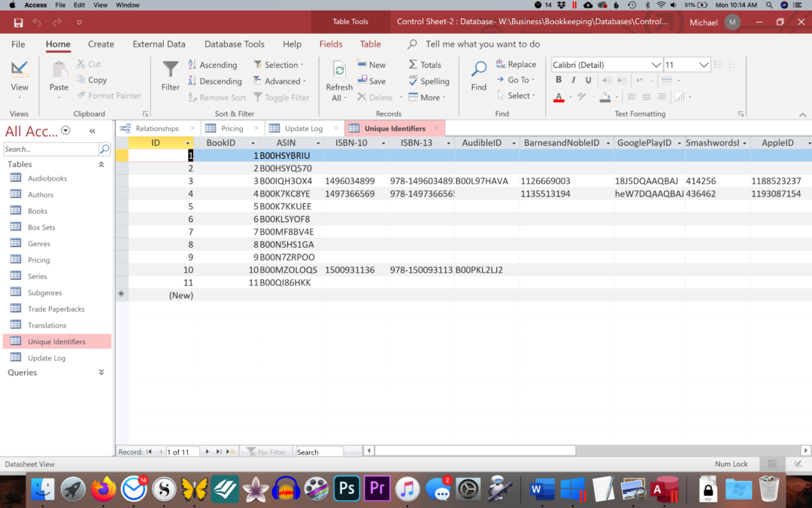Open the More records dropdown
The height and width of the screenshot is (508, 812).
click(427, 97)
